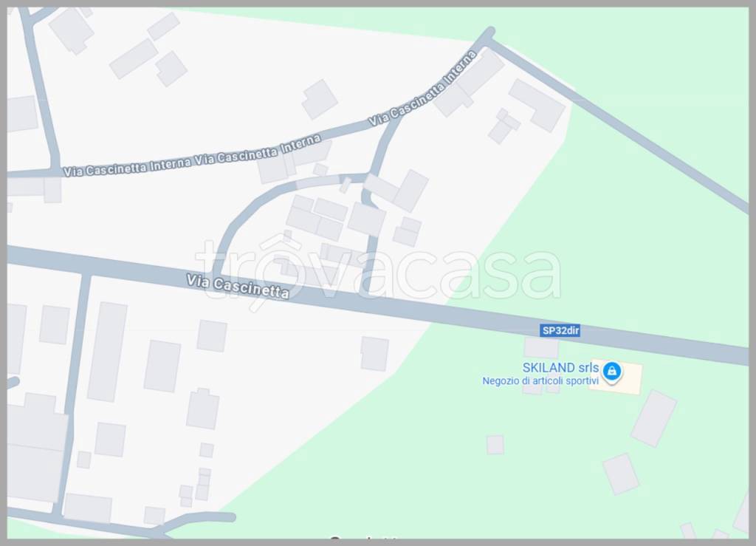The width and height of the screenshot is (756, 546).
Task: Click the tilted building southeast of SKILAND
Action: pyautogui.click(x=654, y=418)
